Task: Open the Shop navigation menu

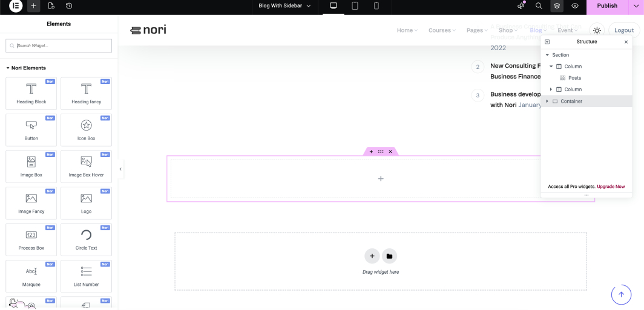Action: pos(508,30)
